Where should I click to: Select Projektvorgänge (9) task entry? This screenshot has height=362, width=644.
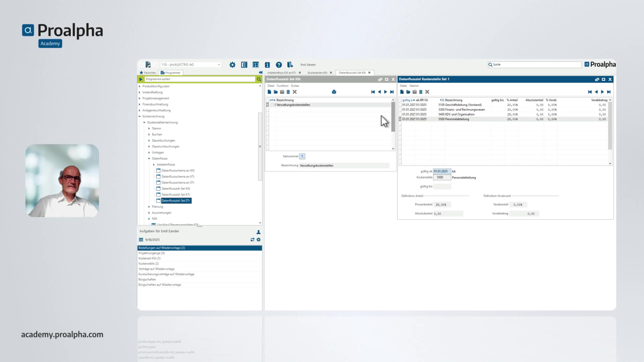click(151, 253)
